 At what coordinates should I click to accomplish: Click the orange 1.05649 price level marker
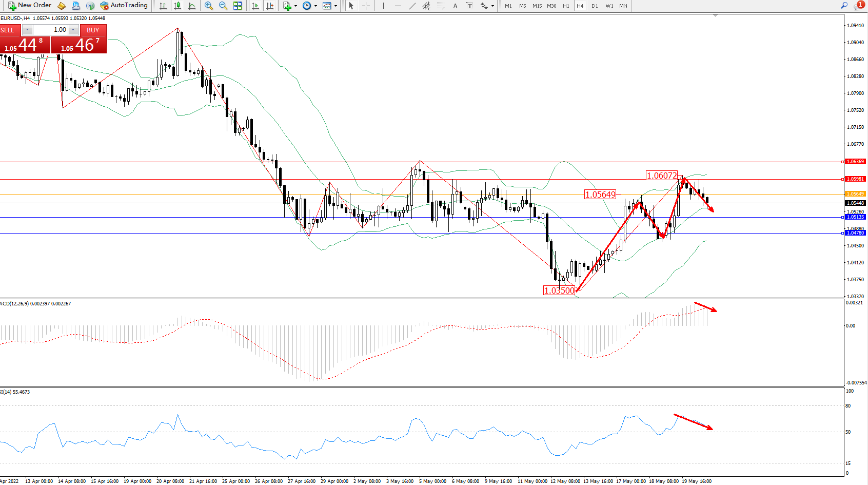[x=855, y=194]
